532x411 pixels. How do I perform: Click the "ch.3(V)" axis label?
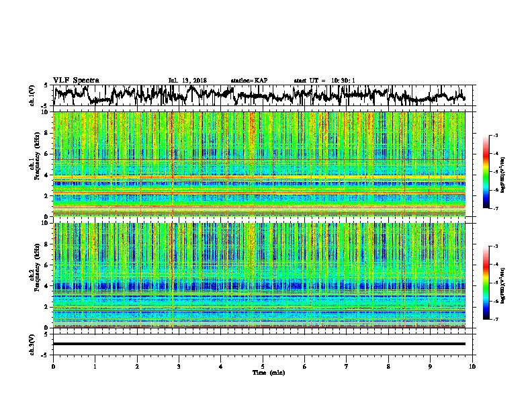[x=32, y=345]
